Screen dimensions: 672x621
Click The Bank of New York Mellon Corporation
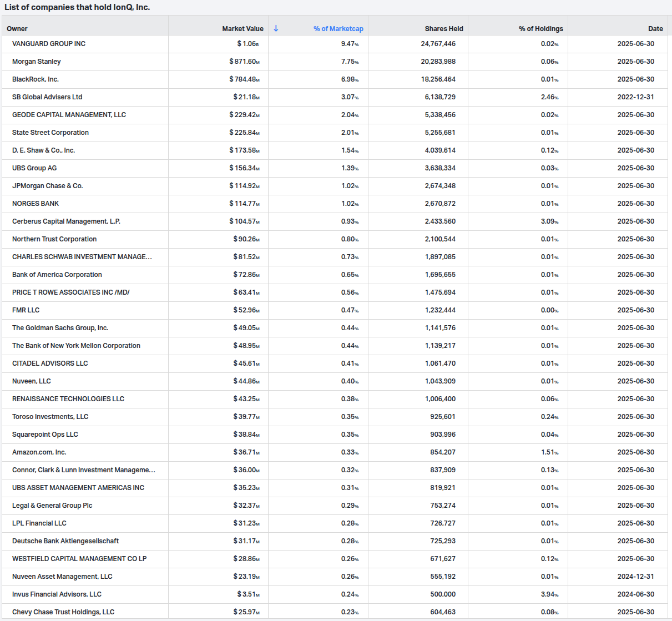pyautogui.click(x=76, y=346)
